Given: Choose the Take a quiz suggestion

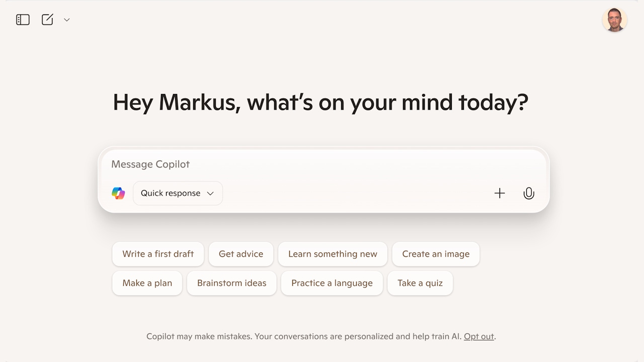Looking at the screenshot, I should [420, 283].
